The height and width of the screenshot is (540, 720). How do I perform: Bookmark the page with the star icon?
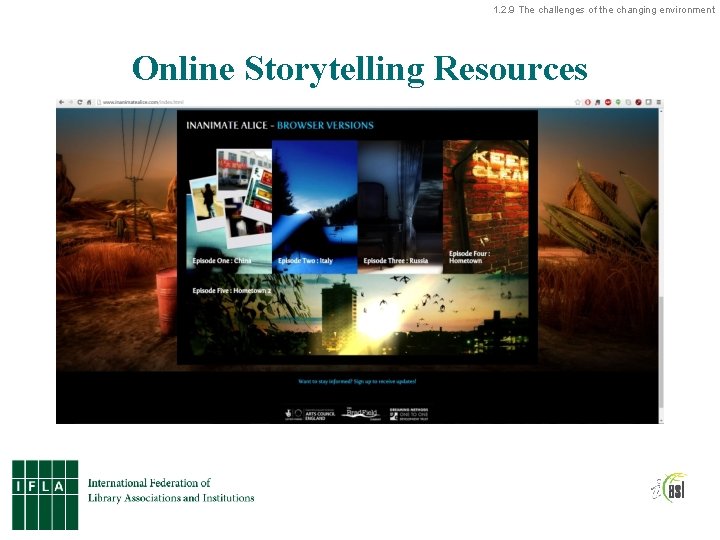(578, 102)
